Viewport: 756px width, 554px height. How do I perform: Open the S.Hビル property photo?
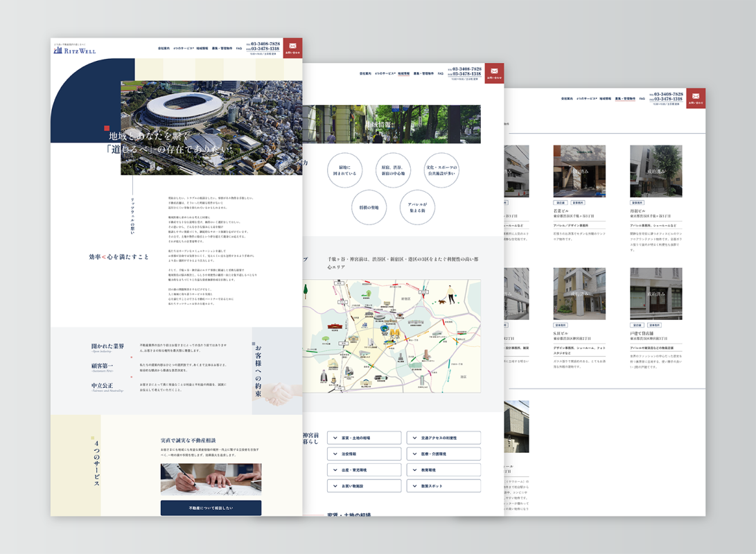579,294
